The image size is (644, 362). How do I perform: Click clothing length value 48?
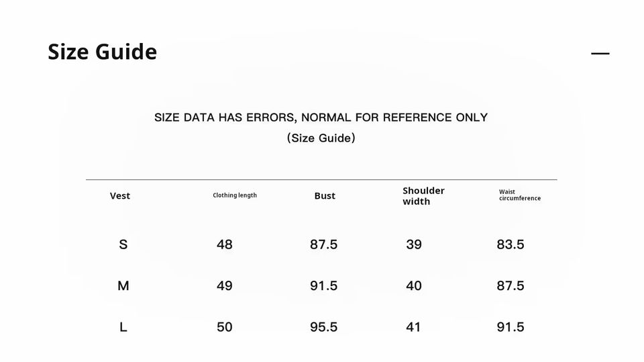(225, 245)
